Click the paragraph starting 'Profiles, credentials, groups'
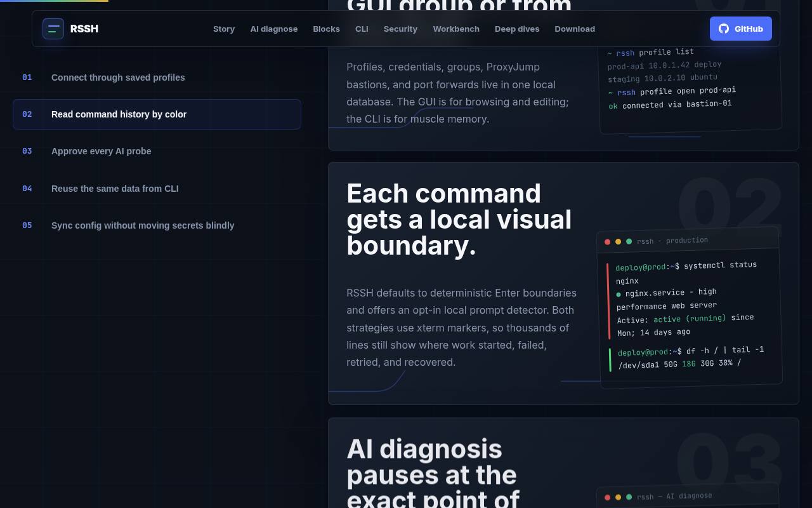The width and height of the screenshot is (812, 508). click(x=457, y=93)
